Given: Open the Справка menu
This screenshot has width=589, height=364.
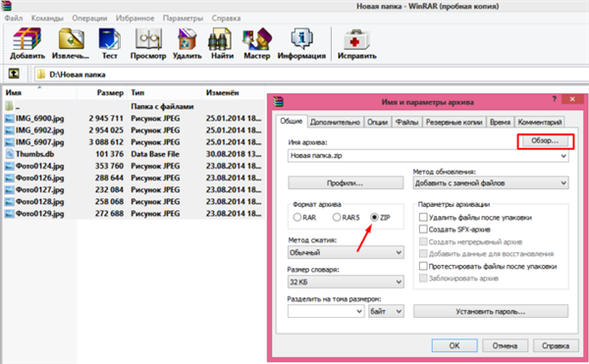Looking at the screenshot, I should tap(226, 18).
